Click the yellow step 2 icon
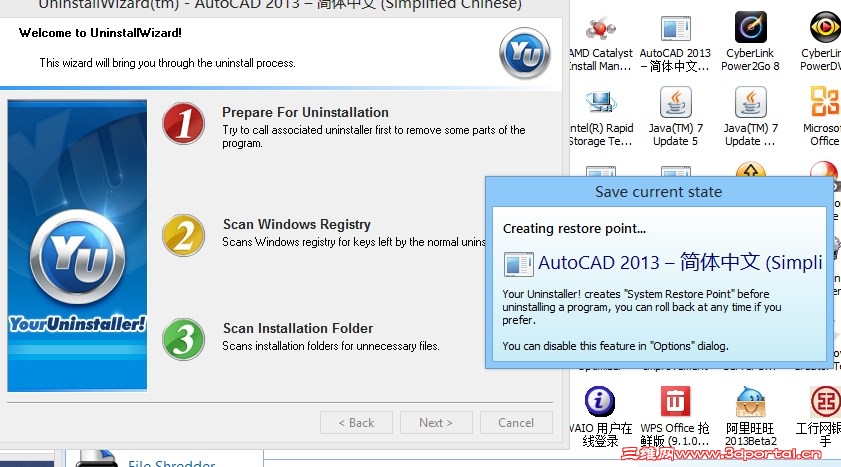Viewport: 841px width, 467px height. 183,235
